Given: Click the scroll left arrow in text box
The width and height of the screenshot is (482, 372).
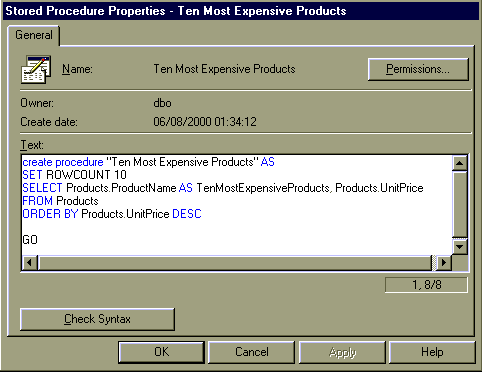Looking at the screenshot, I should [29, 263].
